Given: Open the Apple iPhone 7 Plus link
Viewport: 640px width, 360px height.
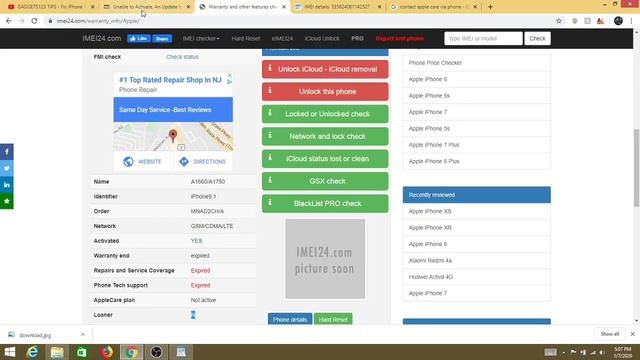Looking at the screenshot, I should 434,145.
